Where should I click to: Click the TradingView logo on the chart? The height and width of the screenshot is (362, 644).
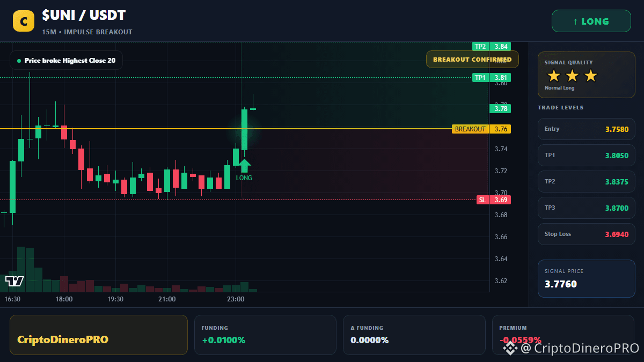[14, 281]
